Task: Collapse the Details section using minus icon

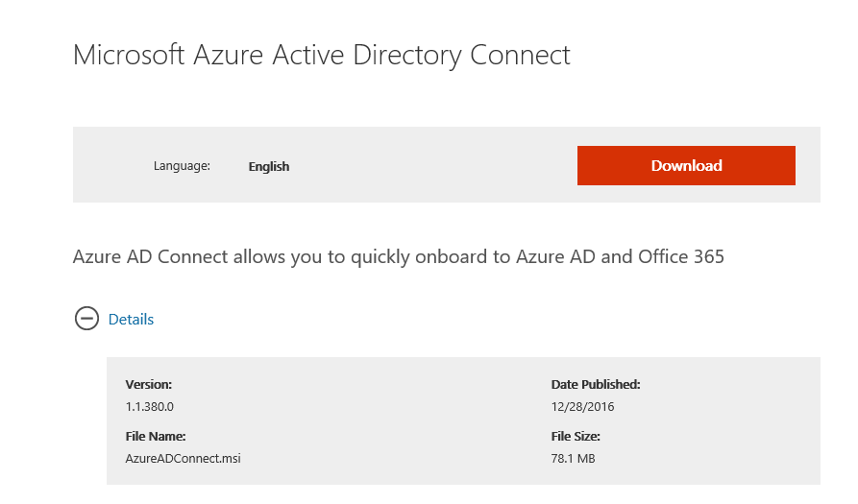Action: tap(86, 319)
